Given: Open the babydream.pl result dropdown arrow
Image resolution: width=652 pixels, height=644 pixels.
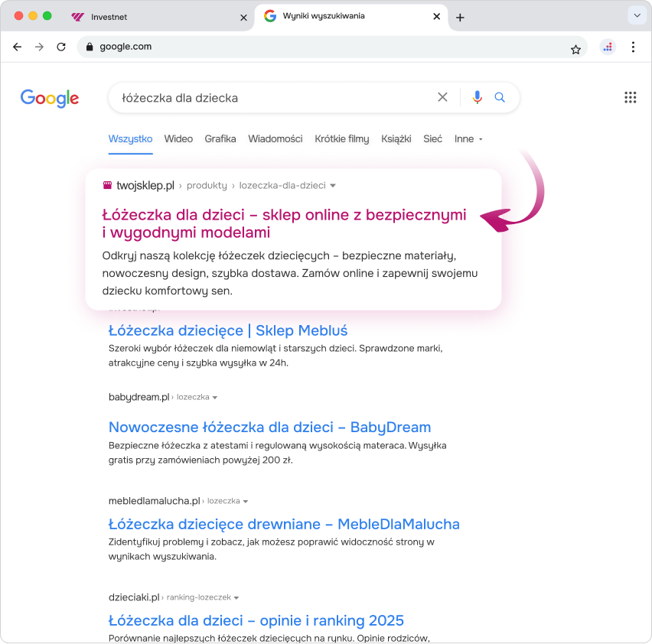Looking at the screenshot, I should [x=215, y=398].
